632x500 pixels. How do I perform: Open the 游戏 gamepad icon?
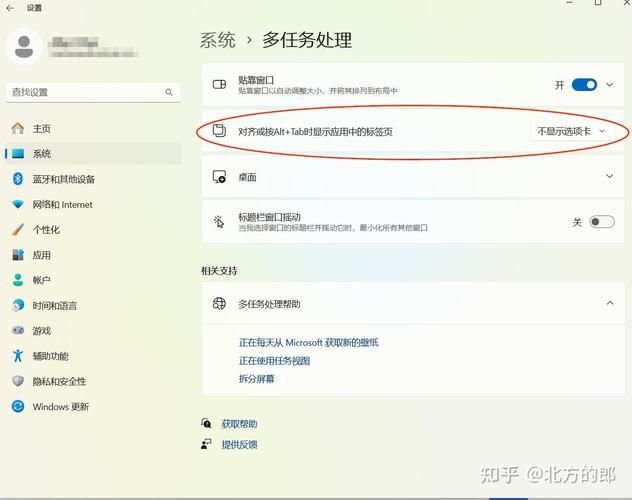click(x=18, y=330)
